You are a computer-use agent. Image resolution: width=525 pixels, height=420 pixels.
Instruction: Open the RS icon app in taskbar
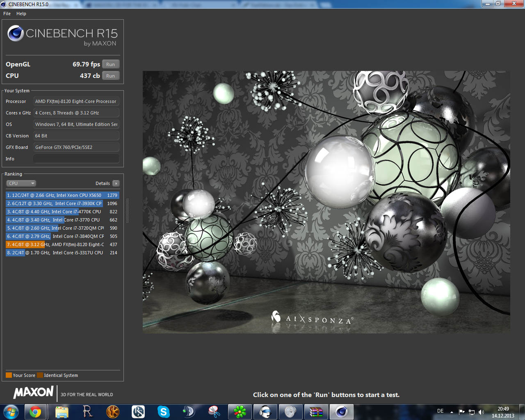coord(138,412)
